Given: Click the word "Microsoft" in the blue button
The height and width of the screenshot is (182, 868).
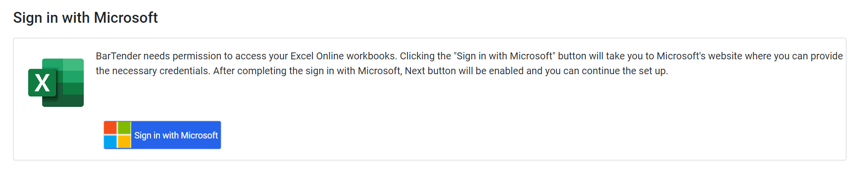Looking at the screenshot, I should pyautogui.click(x=200, y=136).
